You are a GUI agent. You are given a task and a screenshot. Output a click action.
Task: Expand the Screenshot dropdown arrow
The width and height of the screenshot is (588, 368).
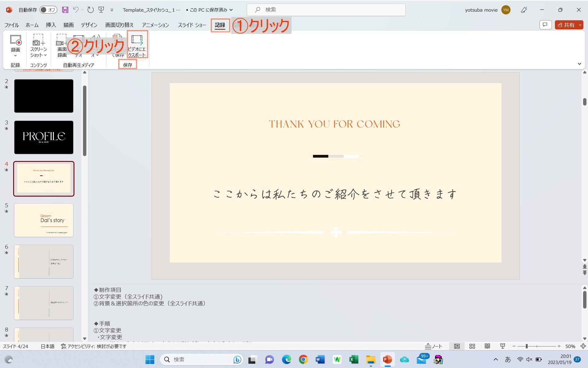click(45, 55)
